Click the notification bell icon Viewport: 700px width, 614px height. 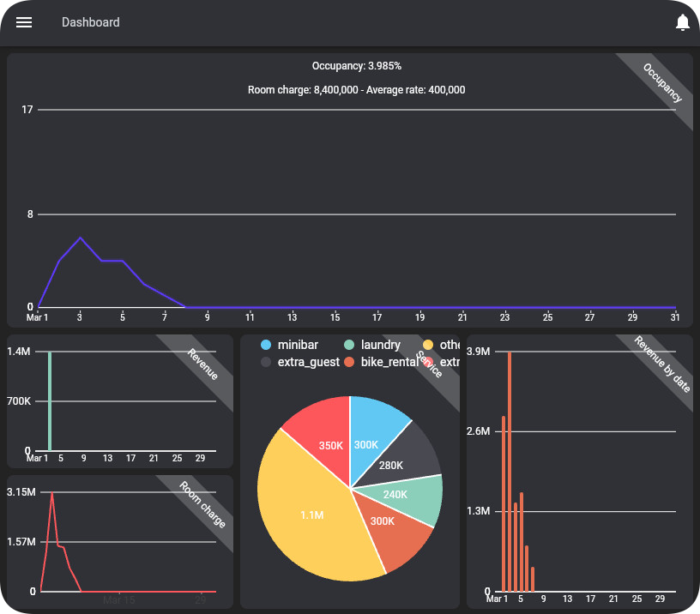pyautogui.click(x=683, y=23)
